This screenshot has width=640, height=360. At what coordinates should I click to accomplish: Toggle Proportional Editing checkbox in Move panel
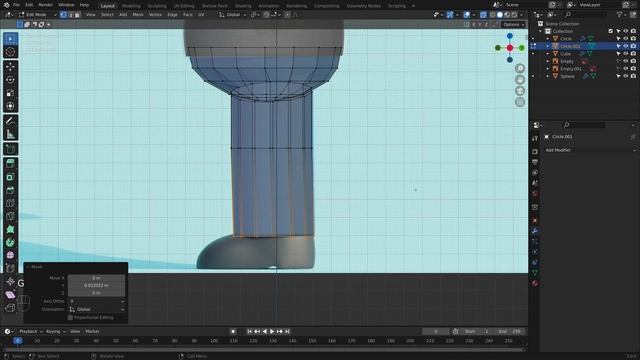(x=70, y=318)
